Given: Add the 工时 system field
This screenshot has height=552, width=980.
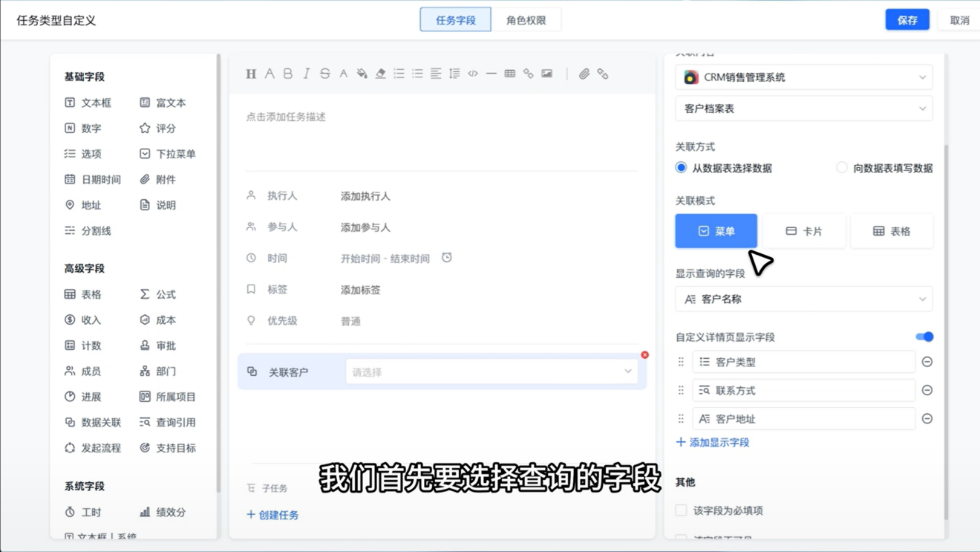Looking at the screenshot, I should [x=82, y=512].
